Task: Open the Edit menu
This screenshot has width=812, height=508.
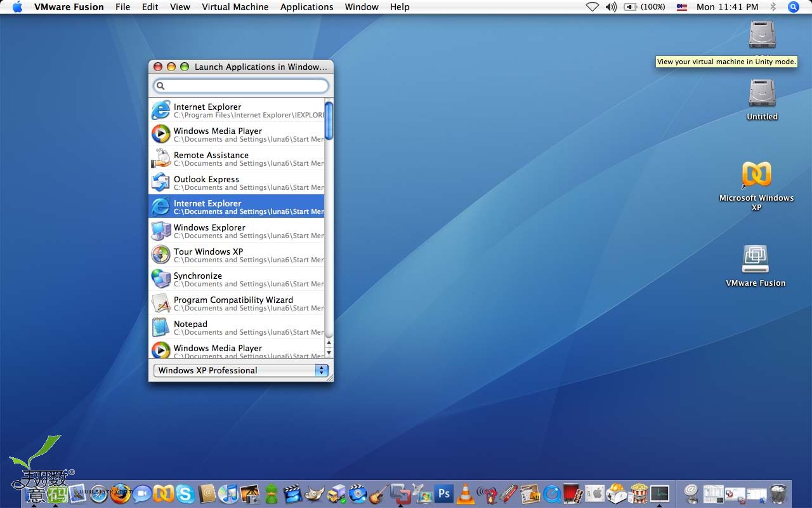Action: [150, 7]
